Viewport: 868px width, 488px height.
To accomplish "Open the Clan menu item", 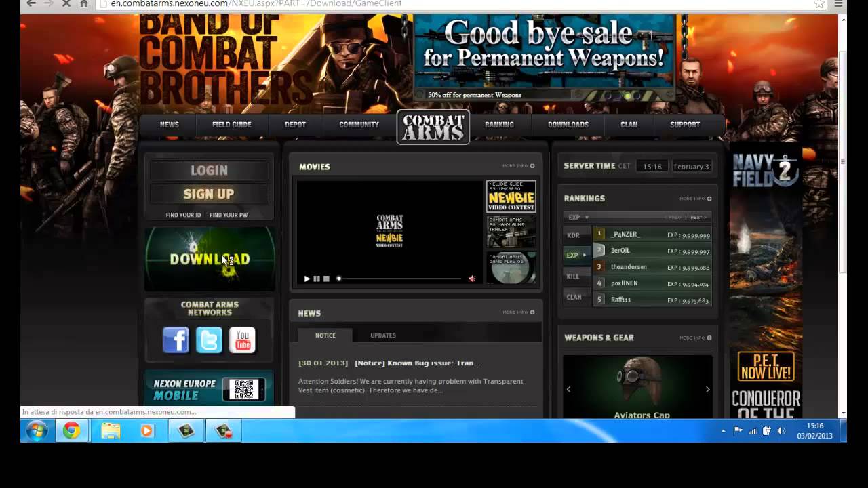I will pyautogui.click(x=629, y=125).
